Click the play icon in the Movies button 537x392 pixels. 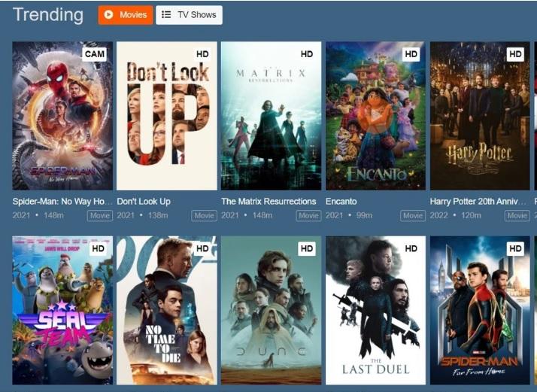pos(108,14)
